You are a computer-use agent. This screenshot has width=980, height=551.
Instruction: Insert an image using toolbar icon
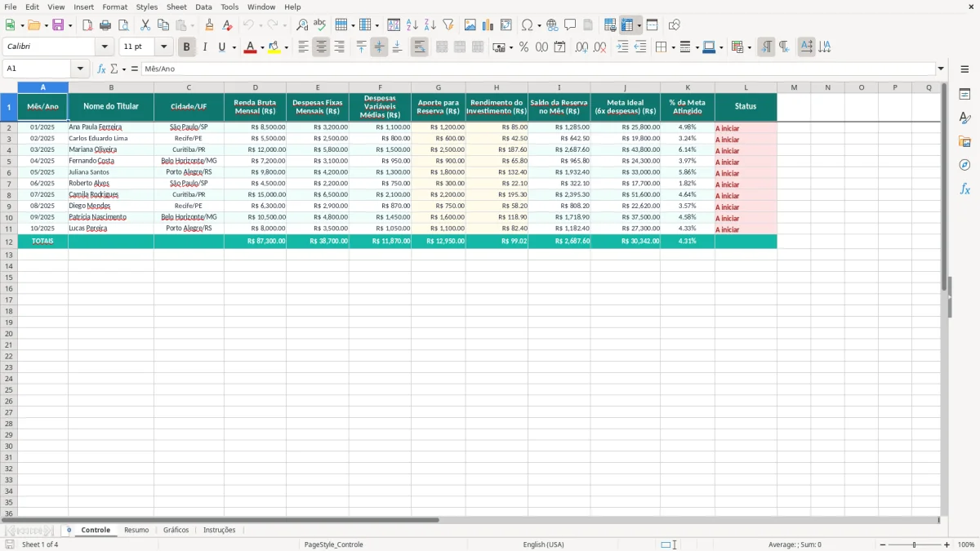pos(470,25)
